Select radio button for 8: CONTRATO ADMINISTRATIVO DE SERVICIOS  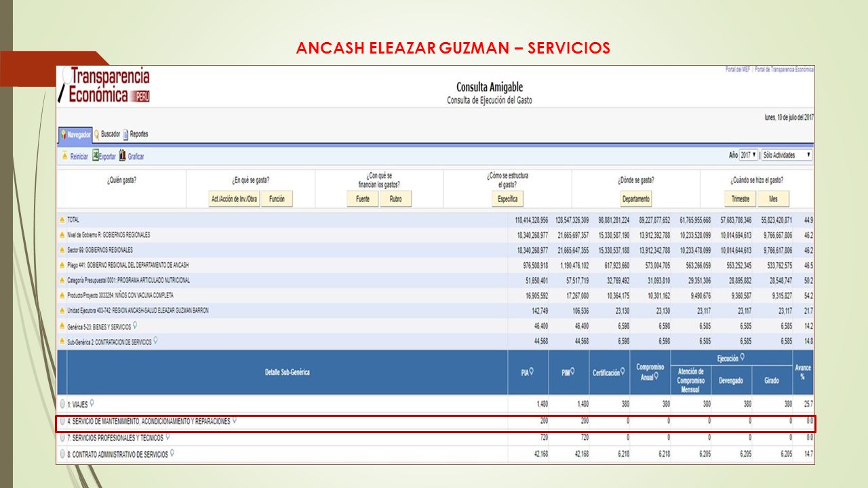(x=62, y=455)
